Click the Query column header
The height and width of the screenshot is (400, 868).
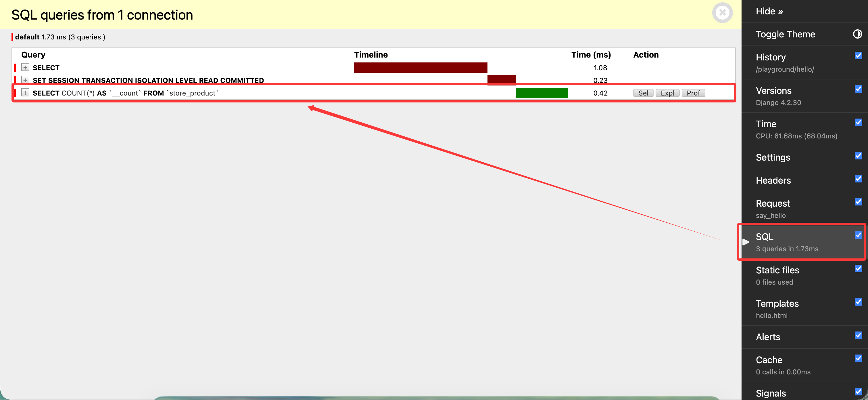pyautogui.click(x=33, y=55)
